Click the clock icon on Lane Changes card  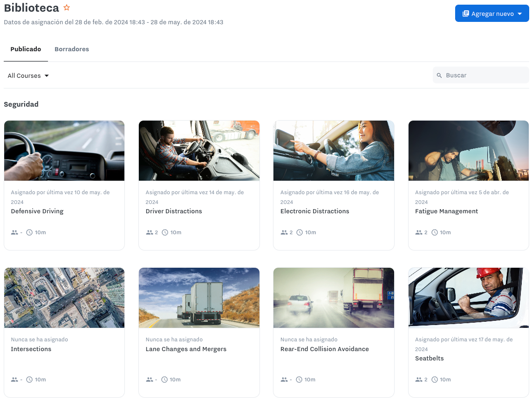tap(164, 380)
